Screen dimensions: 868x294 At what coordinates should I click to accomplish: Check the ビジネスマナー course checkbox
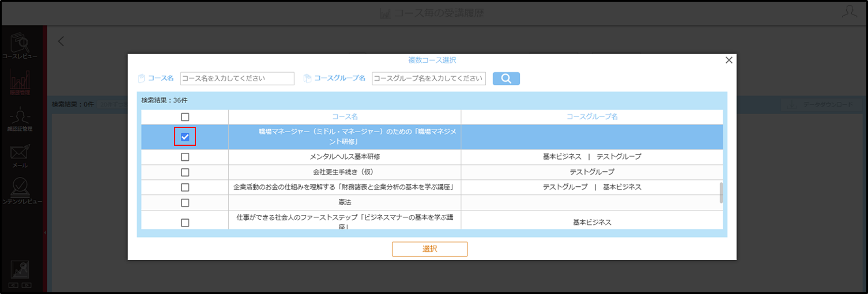pos(185,223)
